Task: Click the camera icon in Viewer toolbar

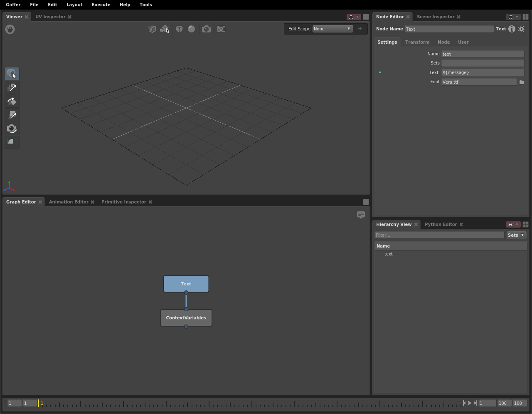Action: pos(206,29)
